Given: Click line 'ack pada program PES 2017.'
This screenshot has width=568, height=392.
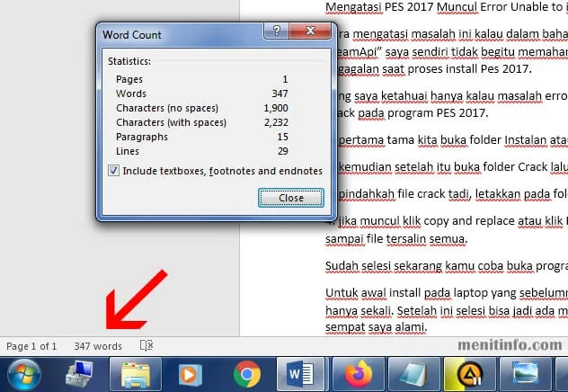Looking at the screenshot, I should 413,113.
